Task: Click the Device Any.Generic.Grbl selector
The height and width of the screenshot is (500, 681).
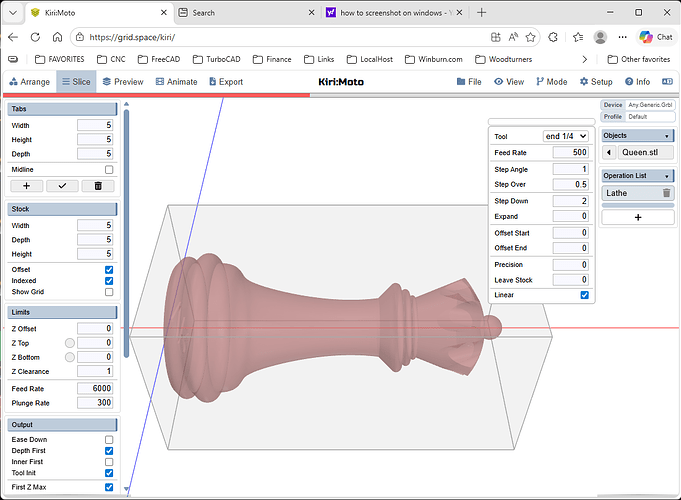Action: coord(638,105)
